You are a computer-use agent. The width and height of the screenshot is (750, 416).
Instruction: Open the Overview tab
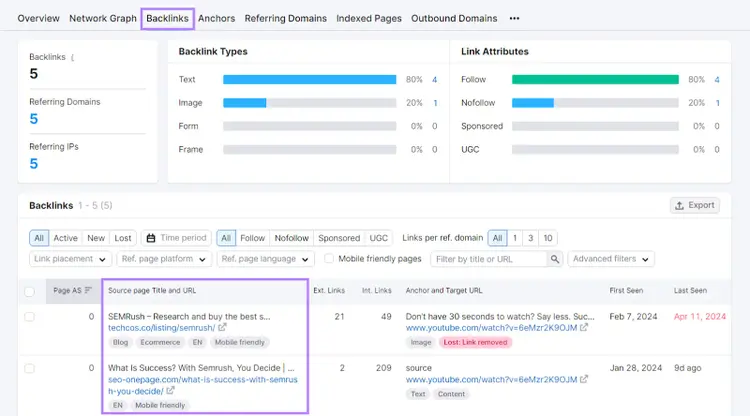[38, 19]
